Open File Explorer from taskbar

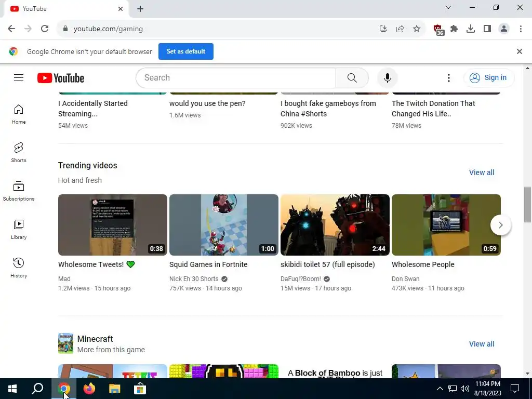tap(115, 389)
